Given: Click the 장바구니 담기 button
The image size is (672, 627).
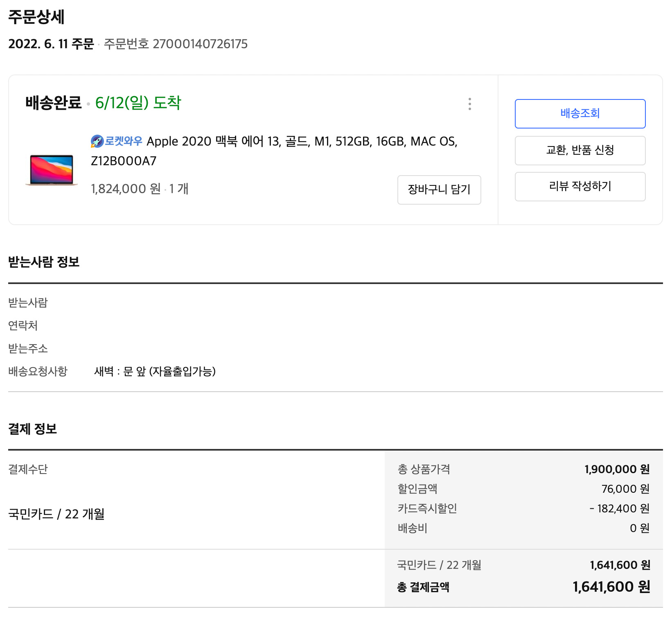Looking at the screenshot, I should coord(439,189).
